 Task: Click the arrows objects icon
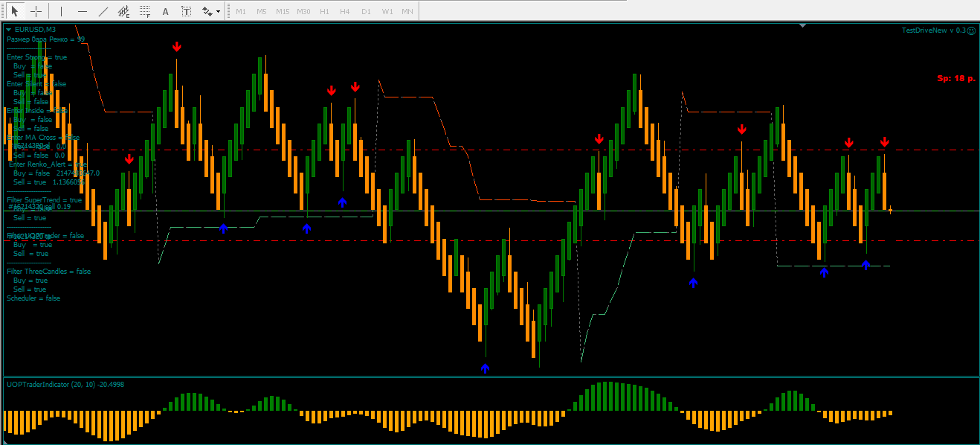pos(207,11)
